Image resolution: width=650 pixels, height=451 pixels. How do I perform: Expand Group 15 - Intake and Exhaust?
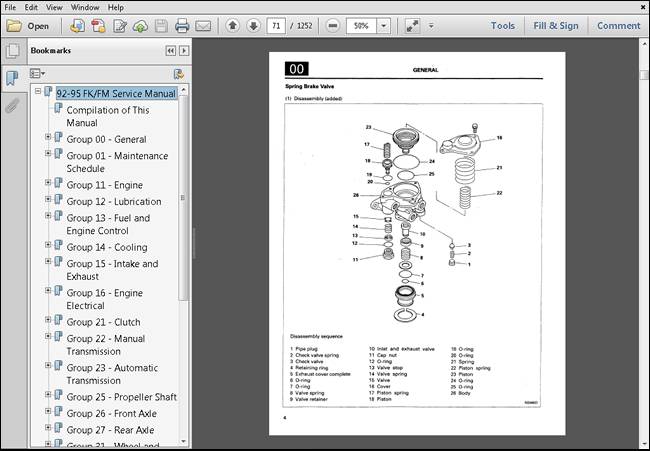48,261
